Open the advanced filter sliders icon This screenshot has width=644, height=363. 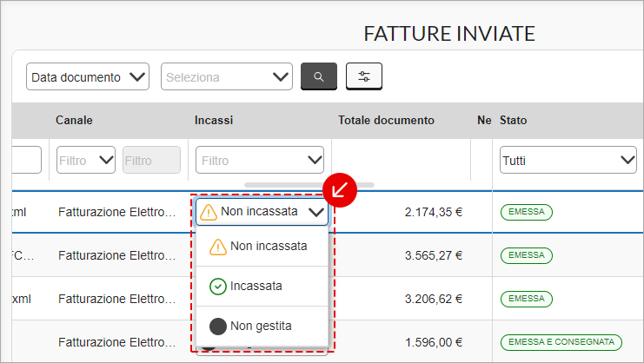364,76
